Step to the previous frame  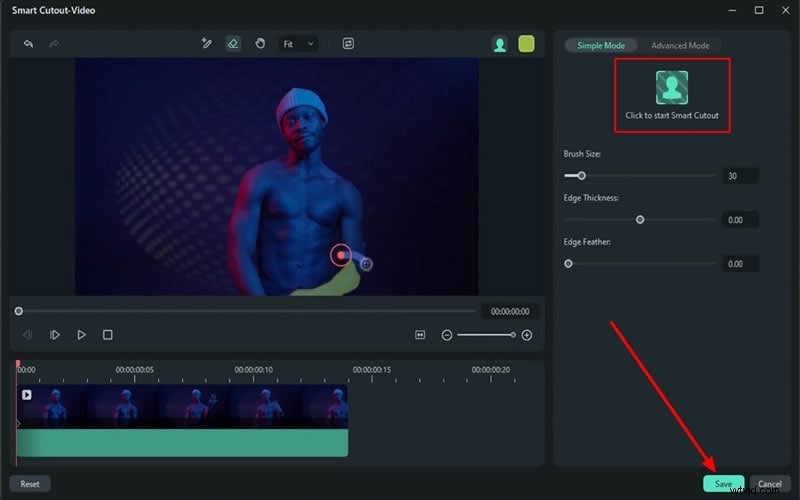click(28, 335)
